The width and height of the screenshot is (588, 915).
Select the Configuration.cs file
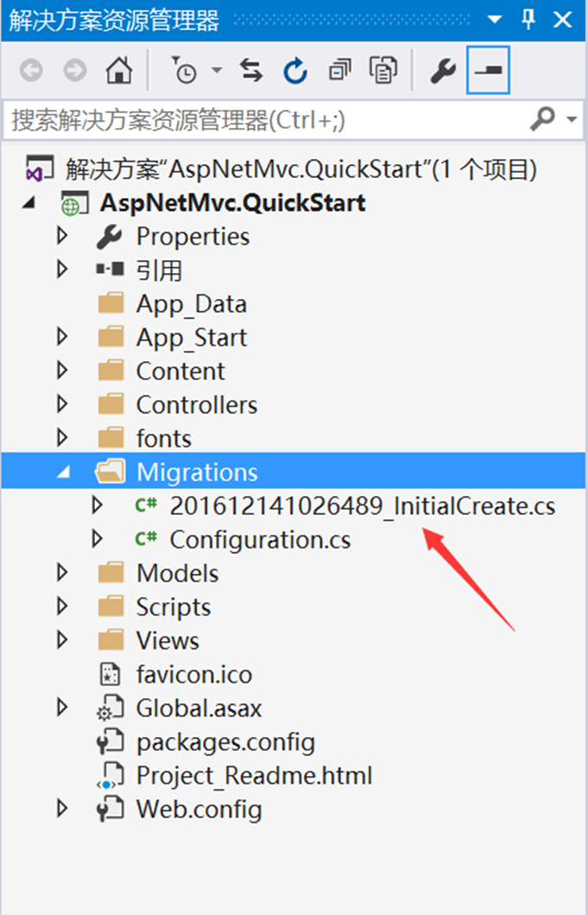[x=260, y=540]
